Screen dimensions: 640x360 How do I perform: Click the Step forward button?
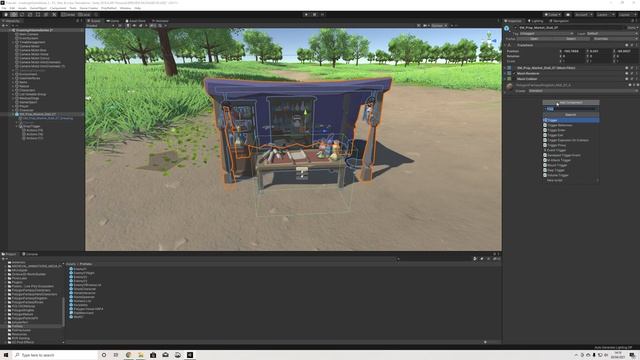[322, 15]
